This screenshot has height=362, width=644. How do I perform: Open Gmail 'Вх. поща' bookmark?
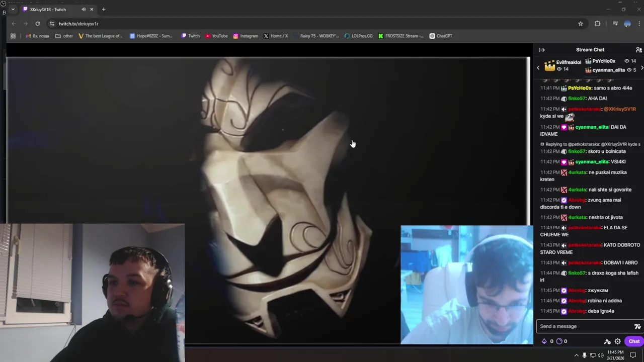pos(37,36)
